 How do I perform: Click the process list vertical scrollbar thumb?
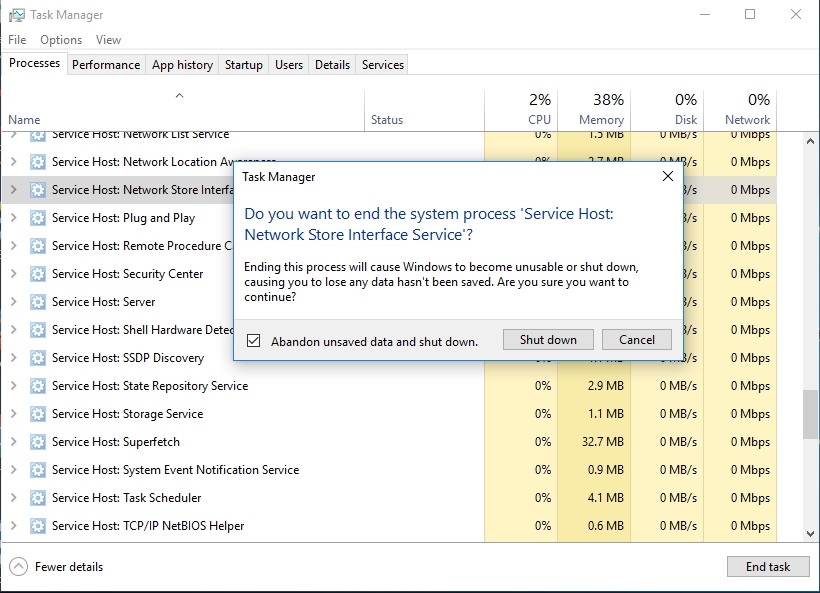click(x=811, y=414)
